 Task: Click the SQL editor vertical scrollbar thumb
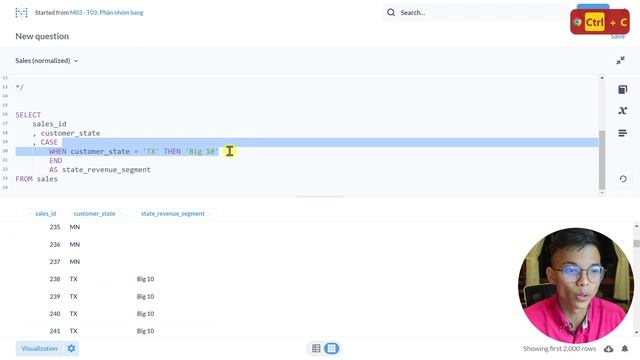(602, 160)
